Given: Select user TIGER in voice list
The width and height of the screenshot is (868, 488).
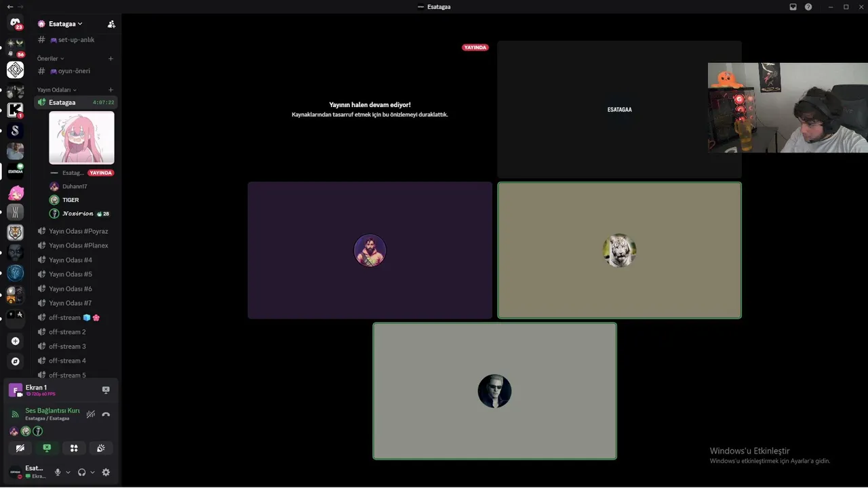Looking at the screenshot, I should click(x=81, y=200).
